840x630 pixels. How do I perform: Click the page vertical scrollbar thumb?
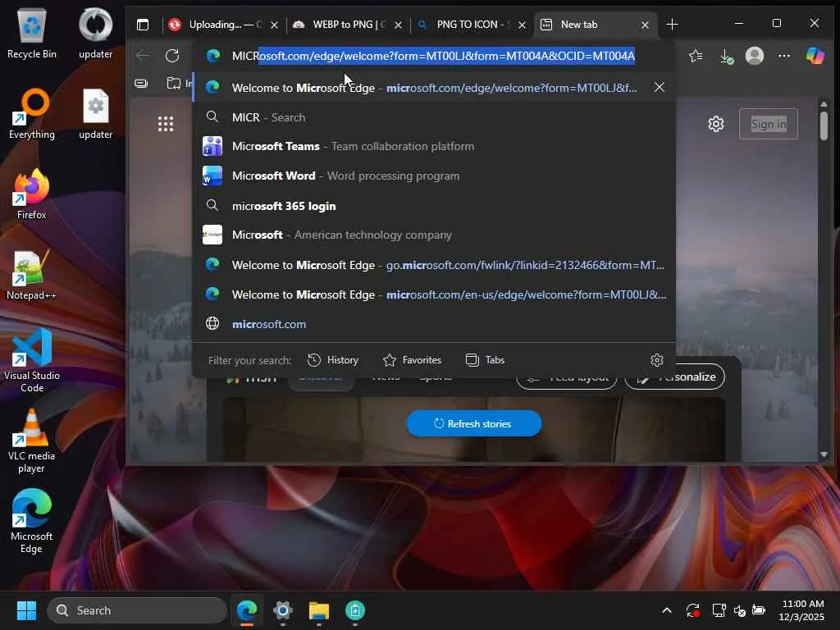pyautogui.click(x=824, y=125)
